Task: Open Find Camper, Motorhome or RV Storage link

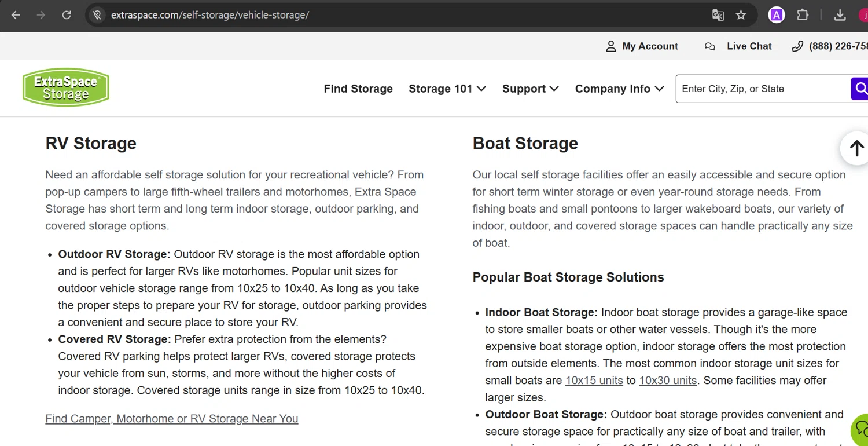Action: pos(172,419)
